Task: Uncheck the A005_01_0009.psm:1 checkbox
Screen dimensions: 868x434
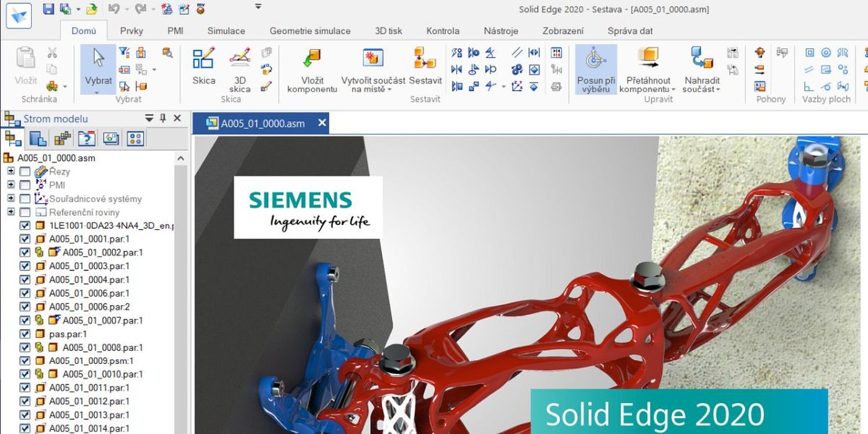Action: [x=25, y=361]
